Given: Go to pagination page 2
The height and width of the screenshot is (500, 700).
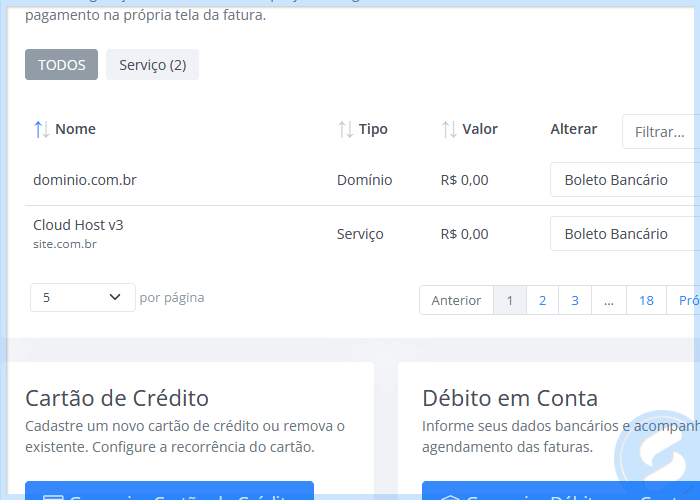Looking at the screenshot, I should 542,300.
